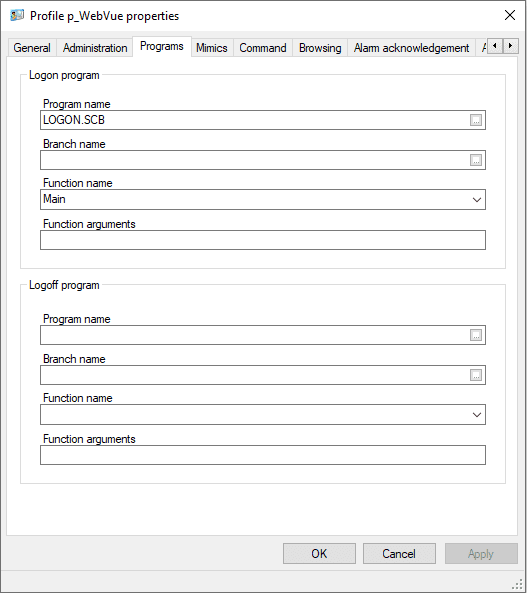527x593 pixels.
Task: Close the Profile properties dialog
Action: pyautogui.click(x=510, y=15)
